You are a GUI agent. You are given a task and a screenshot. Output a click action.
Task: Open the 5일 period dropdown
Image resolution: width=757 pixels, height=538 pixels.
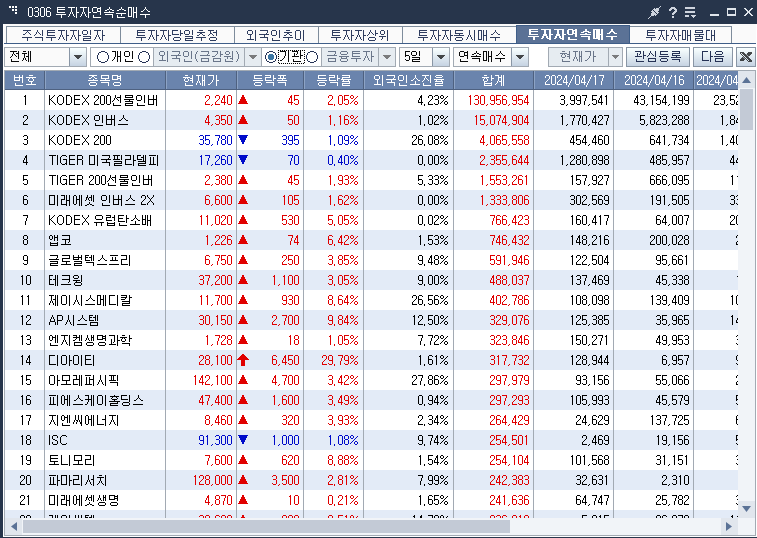(440, 57)
